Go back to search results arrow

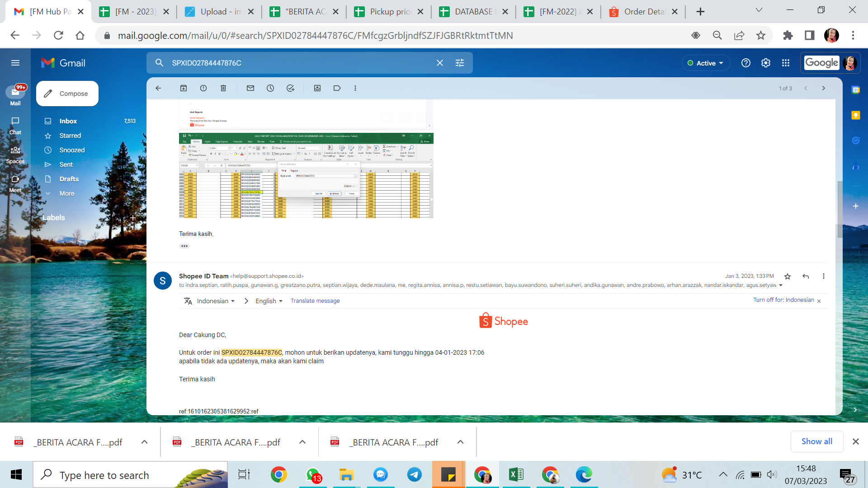pos(158,88)
